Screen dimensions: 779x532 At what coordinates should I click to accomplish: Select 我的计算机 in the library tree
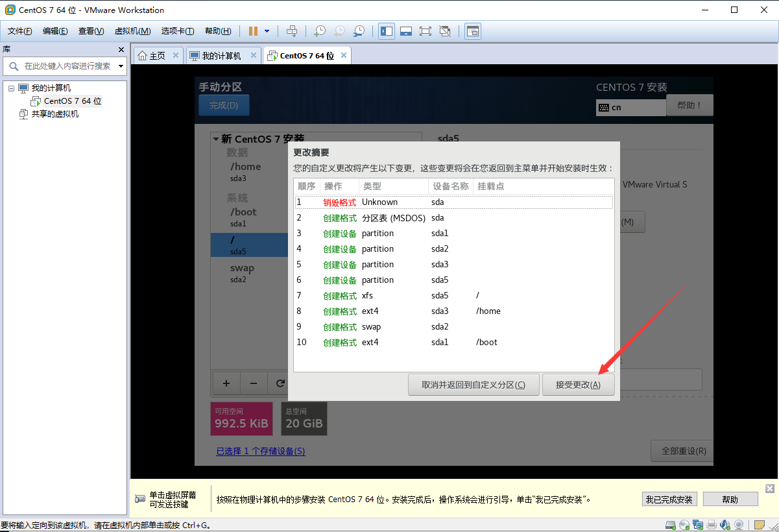[51, 88]
